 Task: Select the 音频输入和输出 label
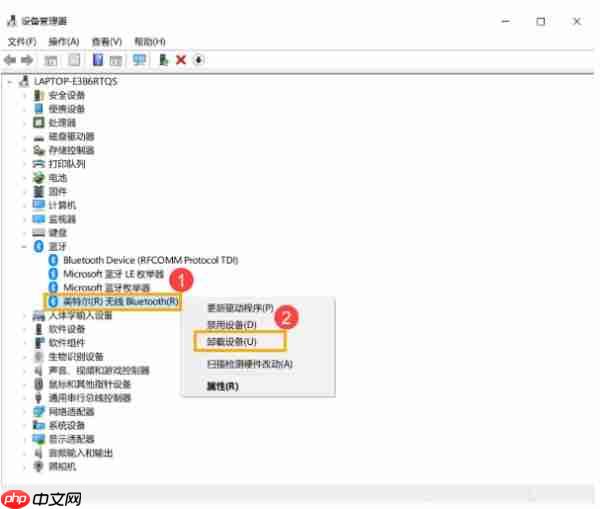click(x=81, y=453)
